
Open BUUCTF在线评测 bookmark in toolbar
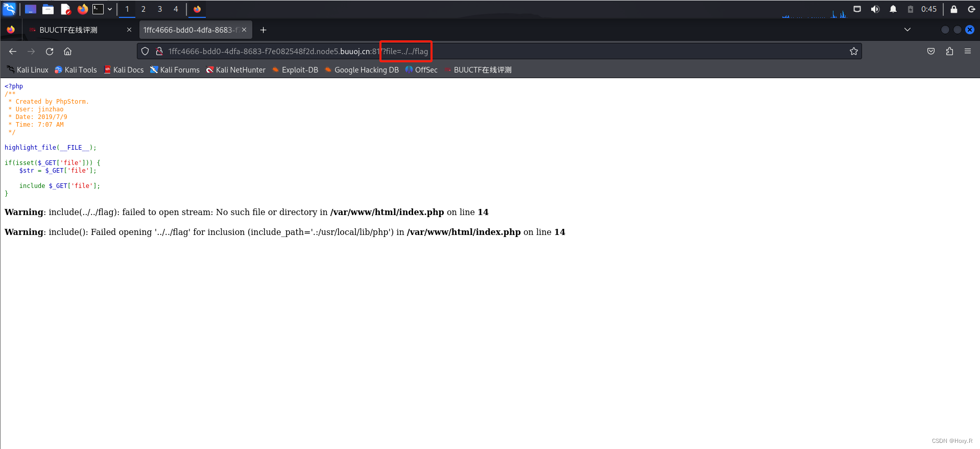(x=478, y=70)
